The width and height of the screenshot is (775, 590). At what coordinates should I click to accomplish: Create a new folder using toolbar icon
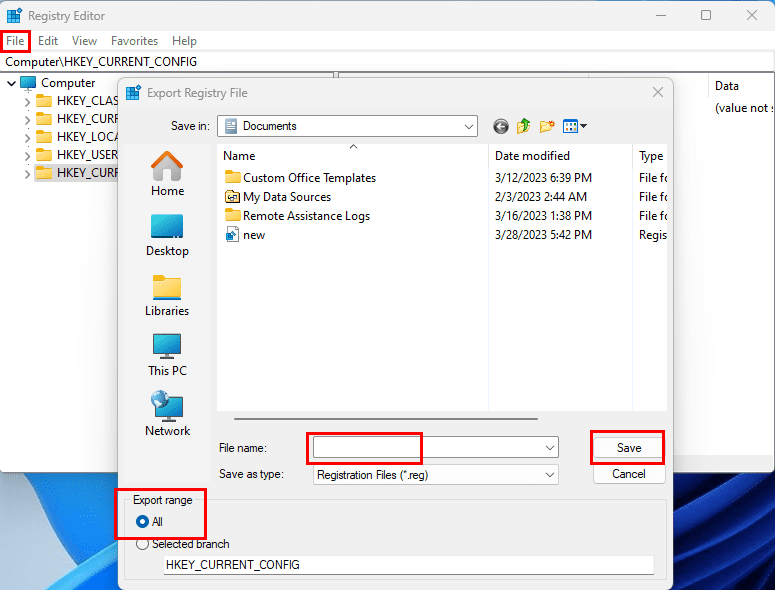547,126
